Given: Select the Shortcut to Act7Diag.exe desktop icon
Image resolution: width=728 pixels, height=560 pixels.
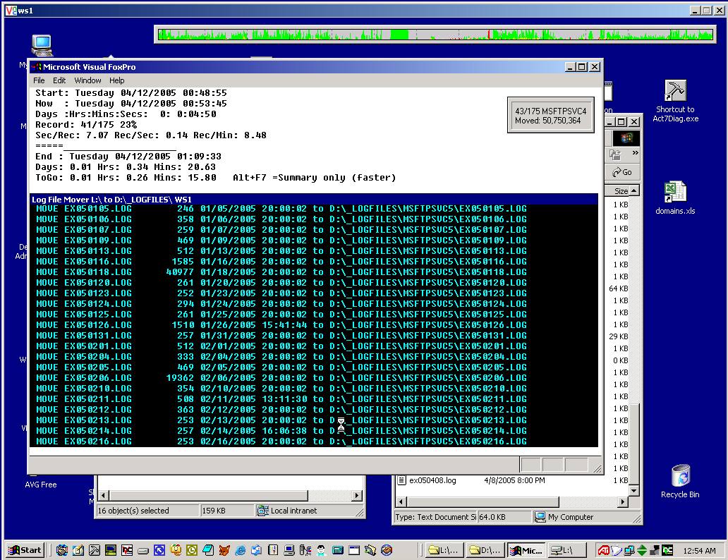Looking at the screenshot, I should [x=675, y=102].
